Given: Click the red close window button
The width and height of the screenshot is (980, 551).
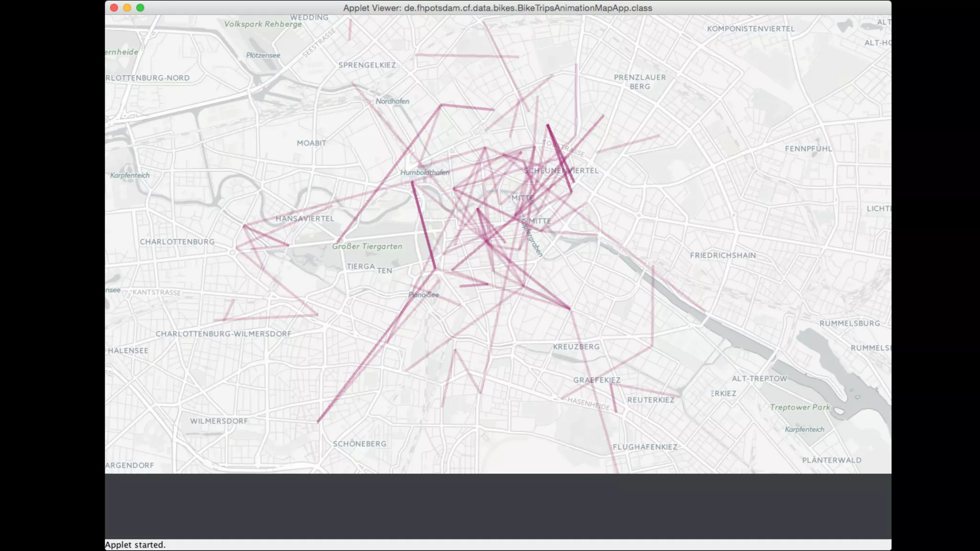Looking at the screenshot, I should point(114,8).
